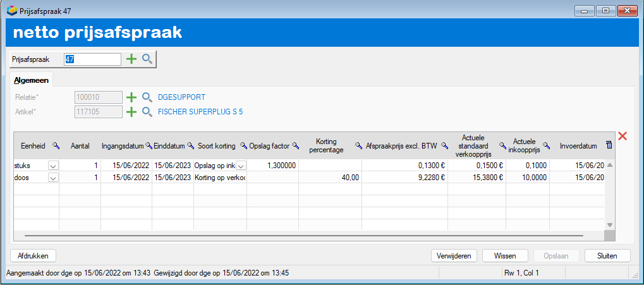Select the Korting op verkoo cell
The width and height of the screenshot is (644, 285).
pos(220,178)
